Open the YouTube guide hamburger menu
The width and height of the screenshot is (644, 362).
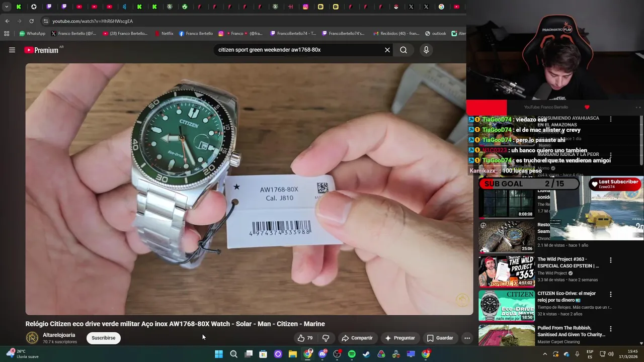(x=12, y=50)
